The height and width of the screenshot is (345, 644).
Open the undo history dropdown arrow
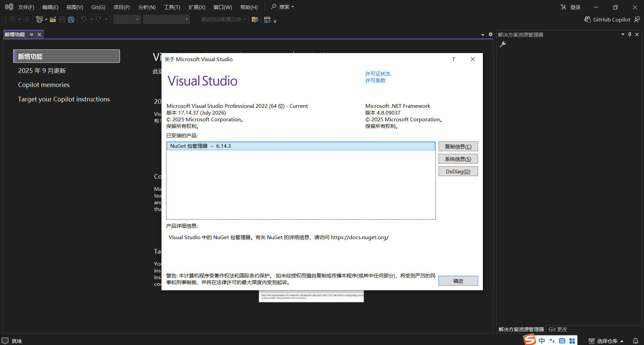point(91,19)
